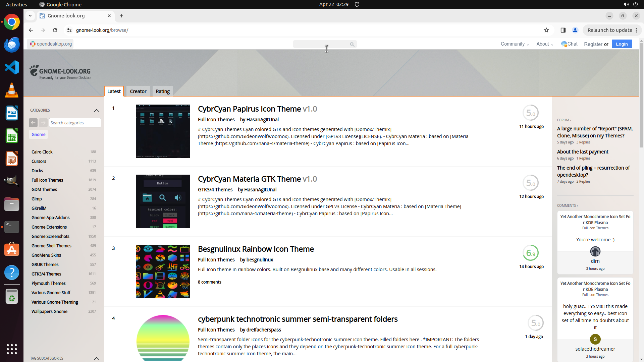Image resolution: width=644 pixels, height=362 pixels.
Task: Reload the page
Action: click(55, 30)
